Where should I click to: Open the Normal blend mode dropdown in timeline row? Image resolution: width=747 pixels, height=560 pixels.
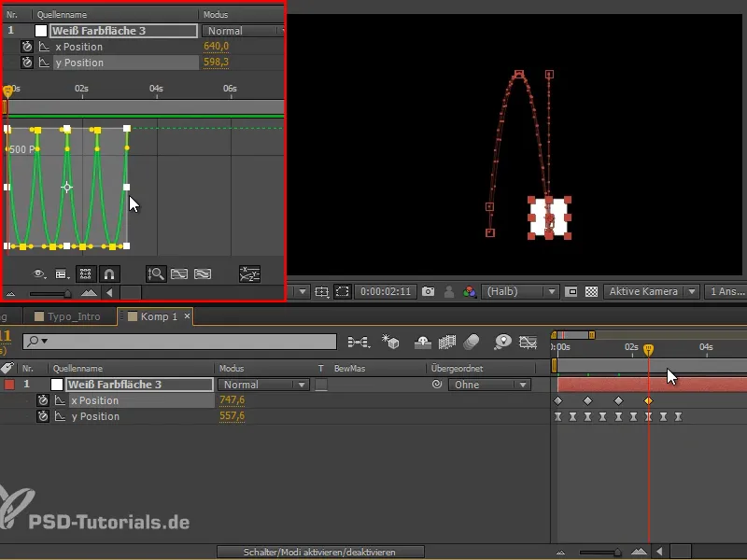263,385
